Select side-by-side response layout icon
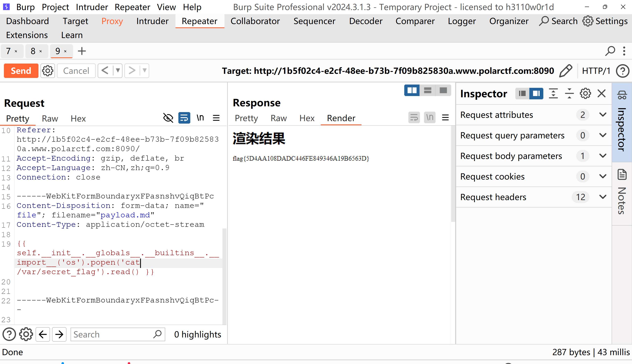Image resolution: width=632 pixels, height=364 pixels. point(412,90)
